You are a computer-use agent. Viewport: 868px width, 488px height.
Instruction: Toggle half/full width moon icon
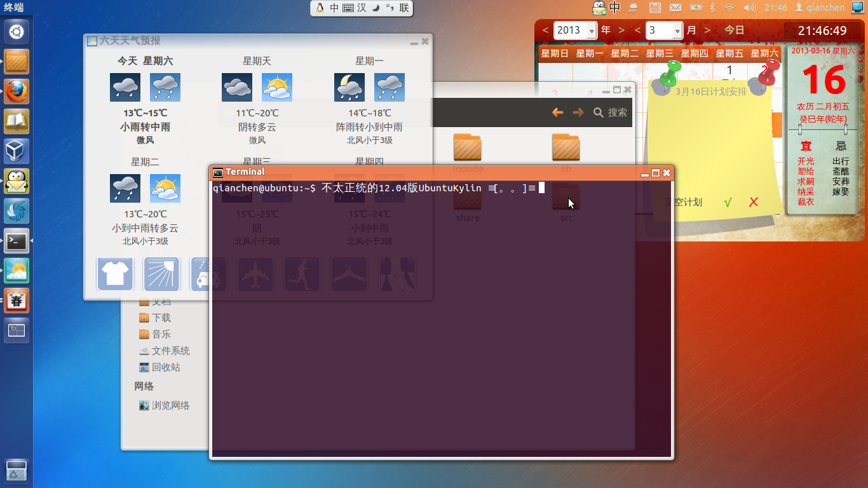[x=376, y=8]
